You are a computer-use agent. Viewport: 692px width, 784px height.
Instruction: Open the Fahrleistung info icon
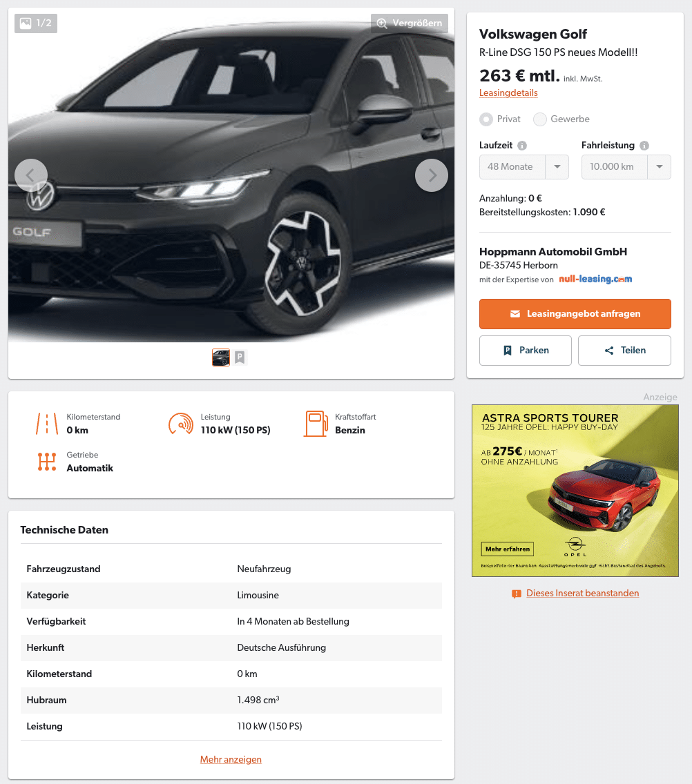[644, 146]
